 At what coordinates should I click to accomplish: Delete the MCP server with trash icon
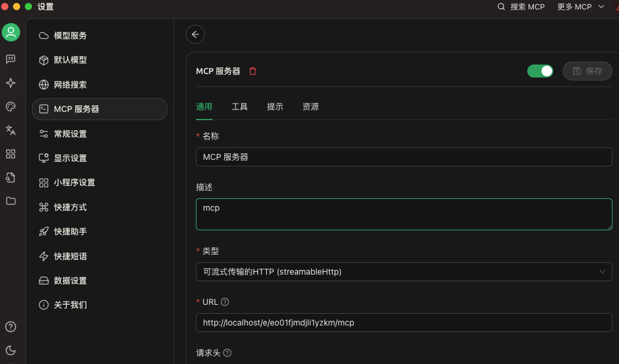click(x=253, y=71)
